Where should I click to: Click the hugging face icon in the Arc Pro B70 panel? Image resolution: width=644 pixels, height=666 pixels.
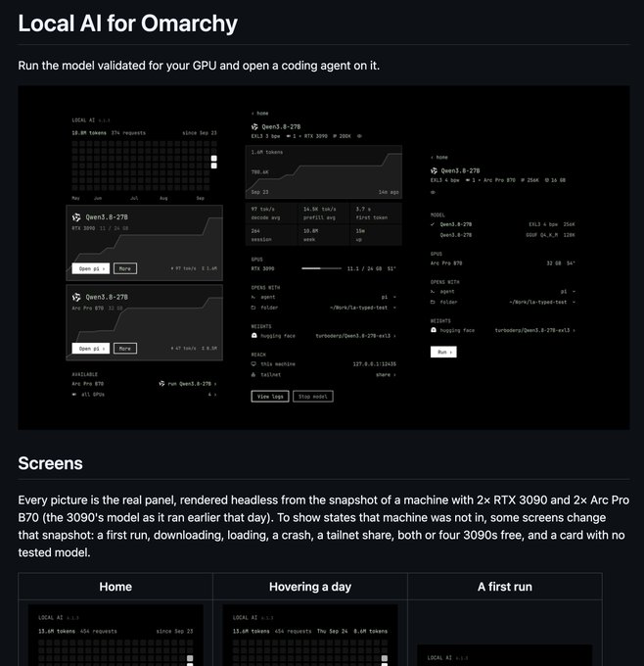[x=434, y=330]
